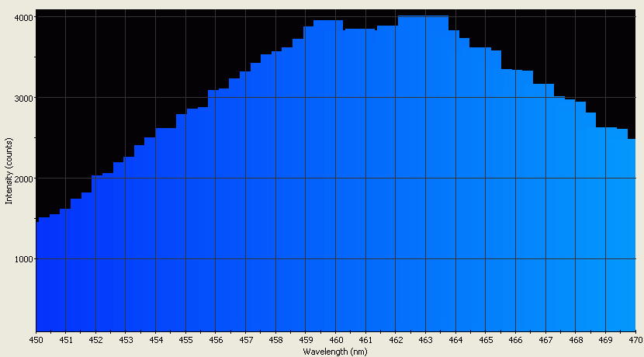644x357 pixels.
Task: Click the 1000 intensity axis label
Action: coord(23,259)
